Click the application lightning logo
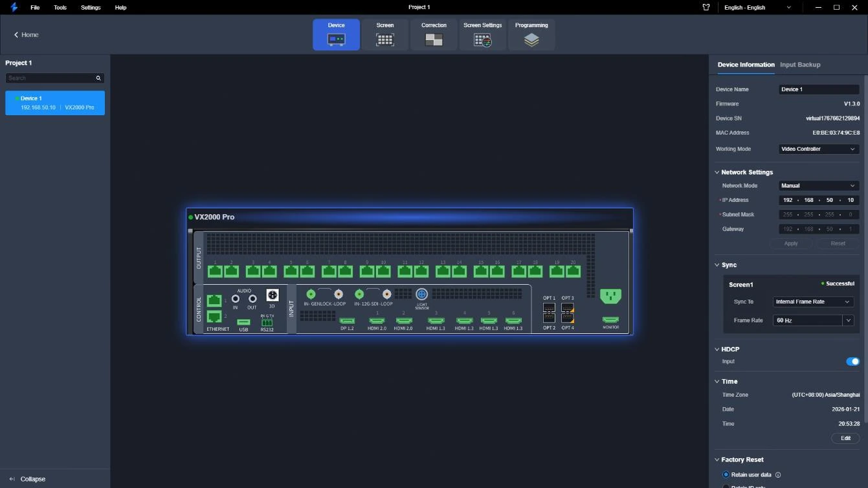Screen dimensions: 868x488 point(14,7)
